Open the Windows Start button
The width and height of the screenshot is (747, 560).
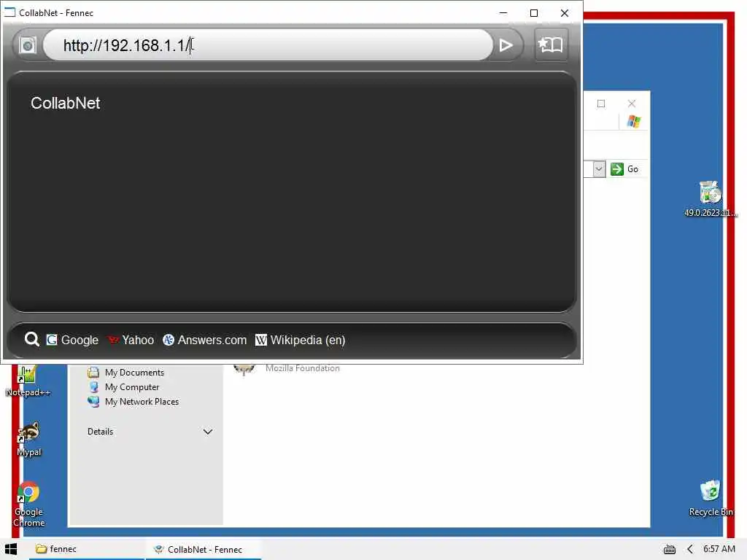pos(11,549)
